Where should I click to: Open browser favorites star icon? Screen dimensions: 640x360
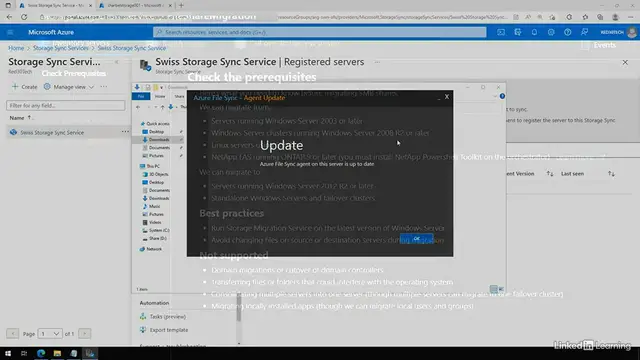coord(585,17)
